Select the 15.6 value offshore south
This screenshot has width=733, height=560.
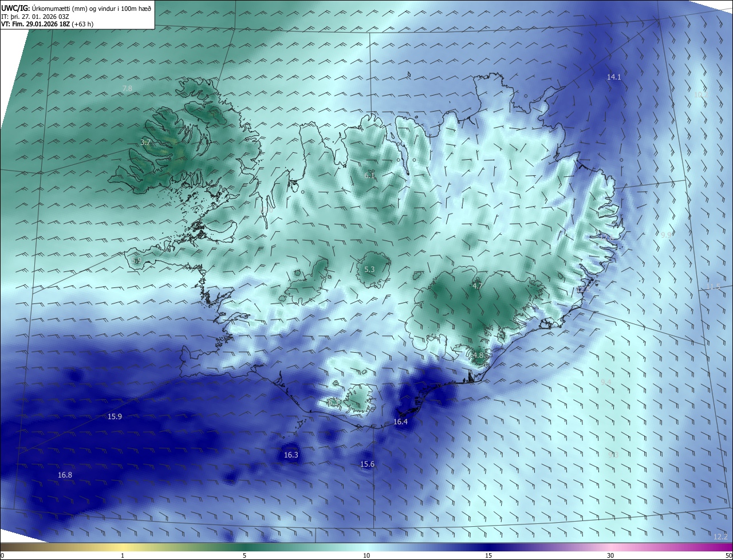(x=367, y=464)
